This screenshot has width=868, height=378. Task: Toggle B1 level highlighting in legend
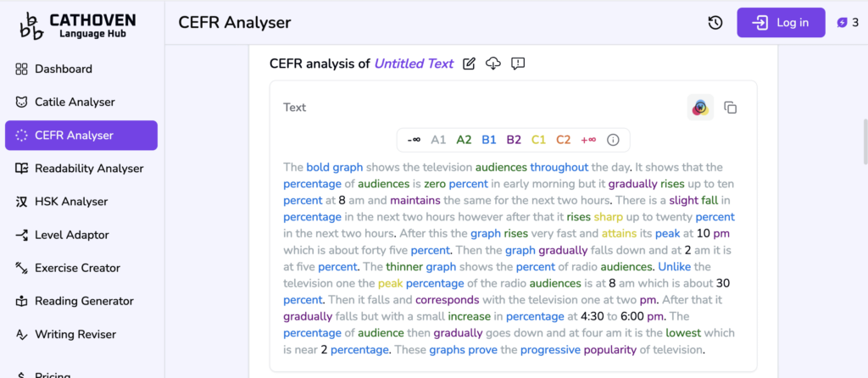point(489,140)
